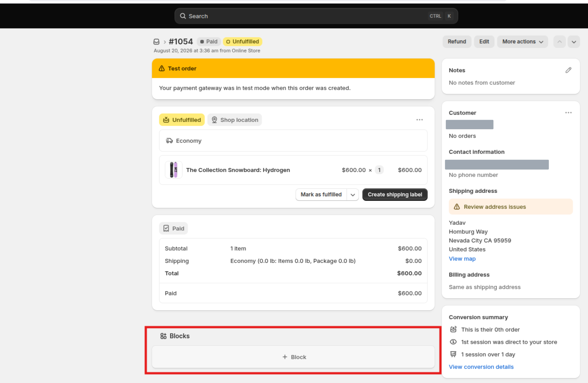Click the 'No phone number' text
This screenshot has width=588, height=383.
473,175
